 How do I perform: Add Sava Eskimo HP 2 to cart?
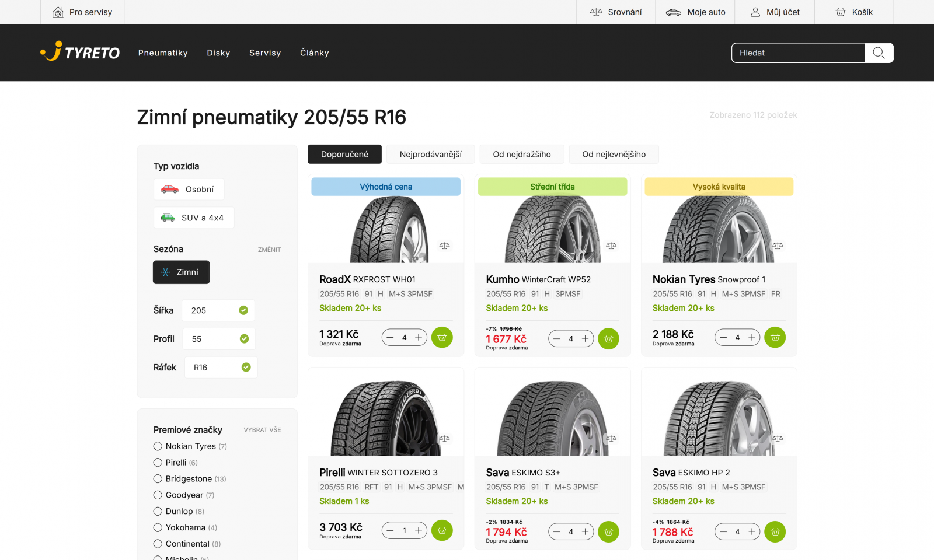coord(775,531)
